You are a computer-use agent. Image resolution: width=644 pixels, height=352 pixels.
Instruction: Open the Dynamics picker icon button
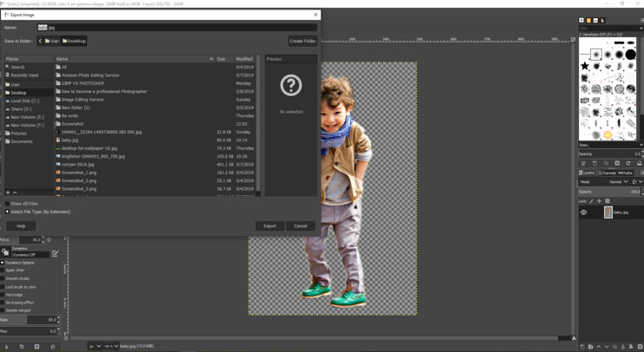5,252
